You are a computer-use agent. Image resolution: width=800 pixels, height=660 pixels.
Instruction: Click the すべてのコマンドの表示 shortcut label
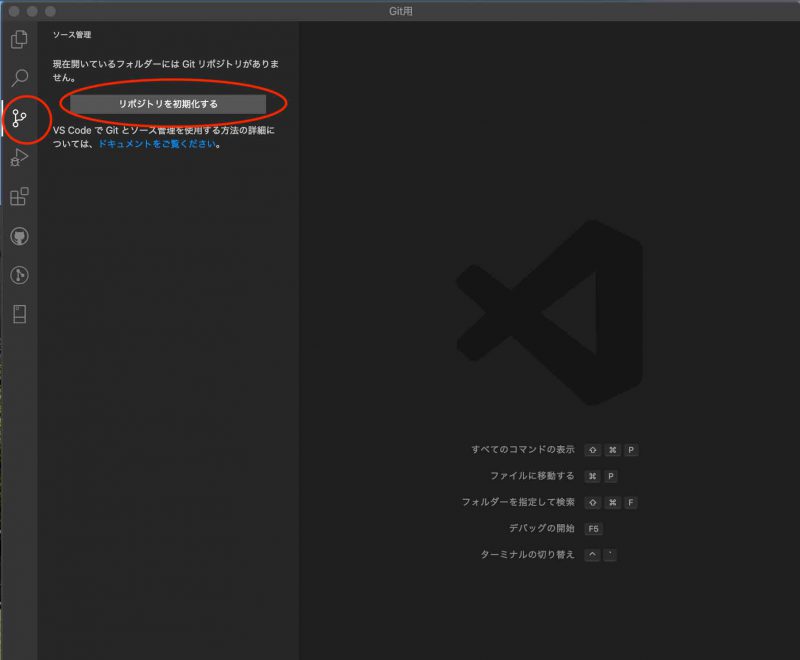tap(523, 449)
